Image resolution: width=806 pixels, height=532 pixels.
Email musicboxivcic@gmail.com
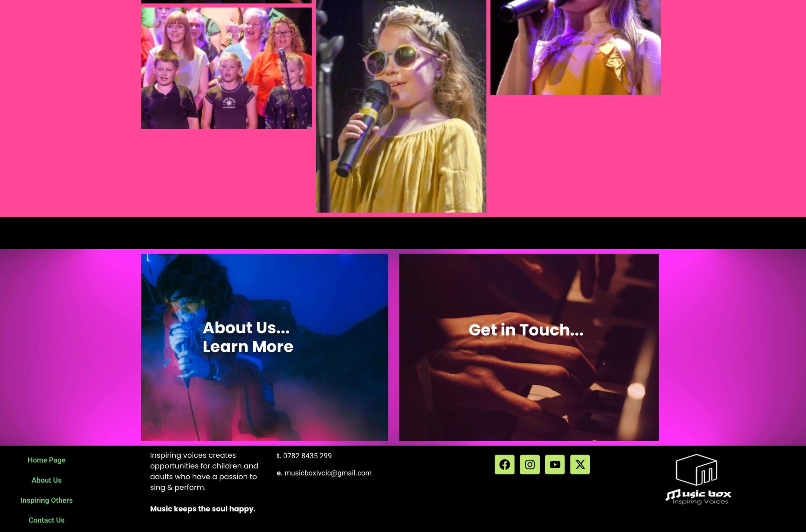328,473
